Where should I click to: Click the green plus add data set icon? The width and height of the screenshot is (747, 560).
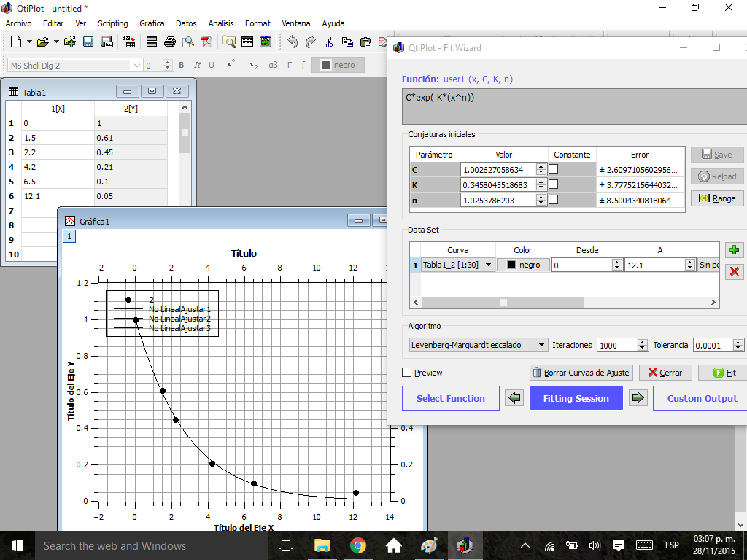[734, 249]
